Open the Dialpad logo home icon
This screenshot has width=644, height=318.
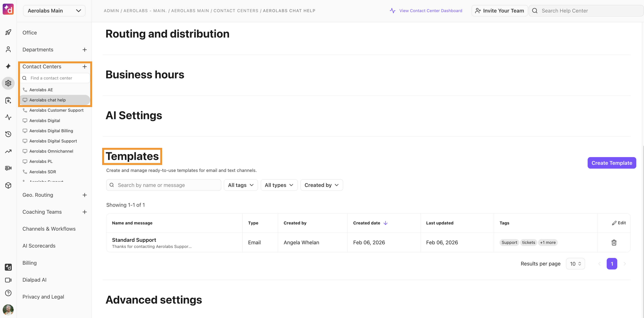[8, 9]
